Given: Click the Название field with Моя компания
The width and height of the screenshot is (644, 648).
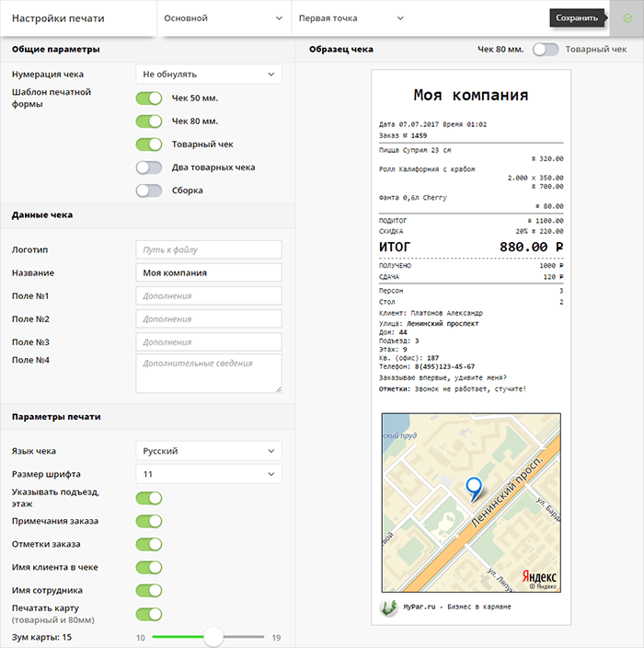Looking at the screenshot, I should [x=208, y=272].
